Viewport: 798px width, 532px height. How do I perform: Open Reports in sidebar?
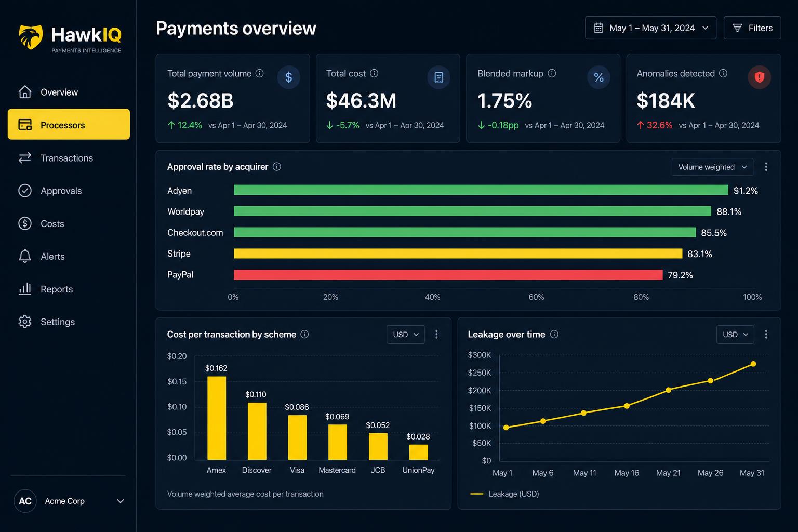click(x=69, y=289)
